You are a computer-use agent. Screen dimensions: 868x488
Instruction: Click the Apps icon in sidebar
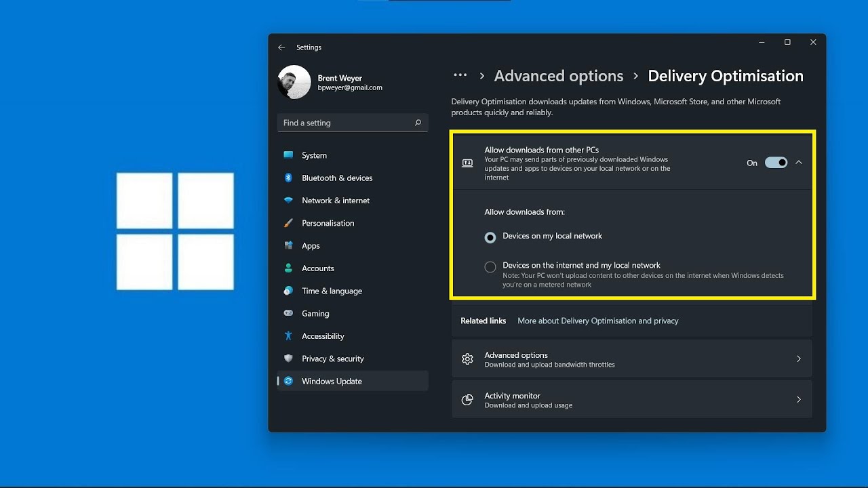288,245
